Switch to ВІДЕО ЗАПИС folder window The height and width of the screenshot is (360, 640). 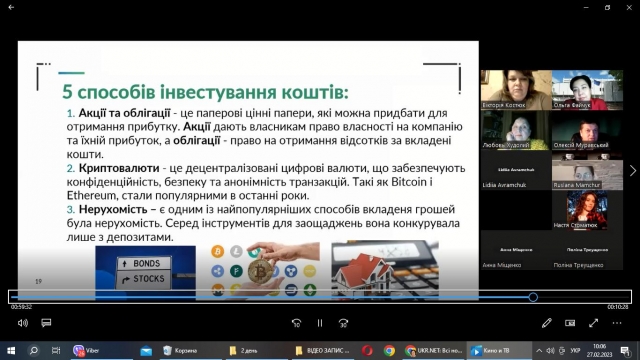point(323,351)
